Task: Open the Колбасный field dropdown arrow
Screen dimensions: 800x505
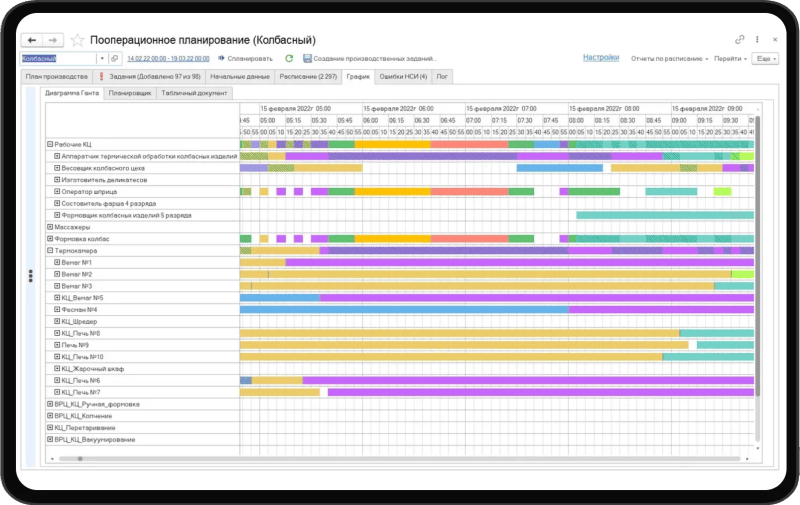Action: pos(101,58)
